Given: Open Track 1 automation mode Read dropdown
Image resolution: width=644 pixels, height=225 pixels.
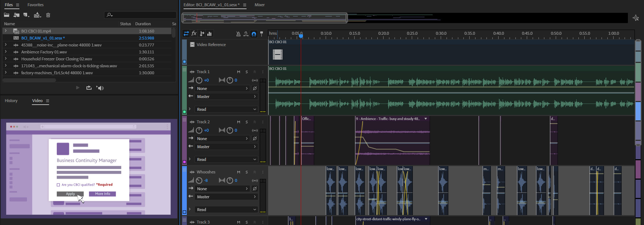Looking at the screenshot, I should [x=226, y=109].
